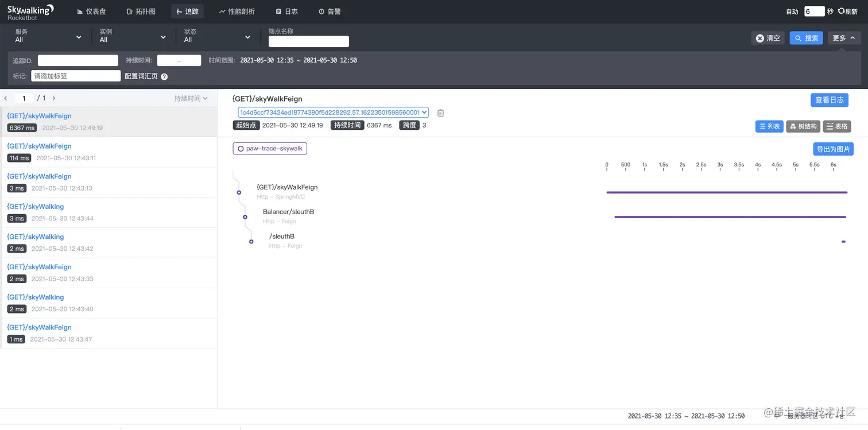Open the 告警 alarm tab
Viewport: 868px width, 430px height.
(x=330, y=11)
